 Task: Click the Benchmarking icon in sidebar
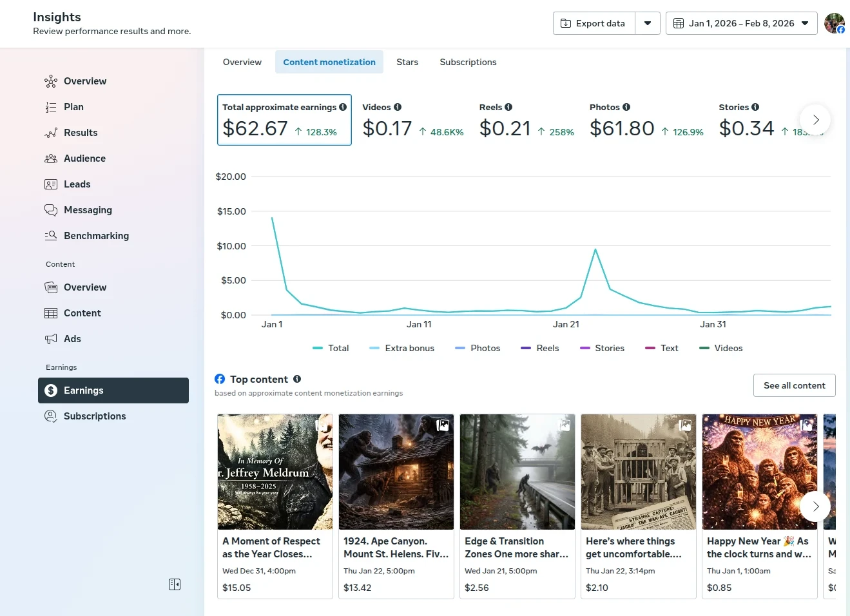[x=51, y=236]
